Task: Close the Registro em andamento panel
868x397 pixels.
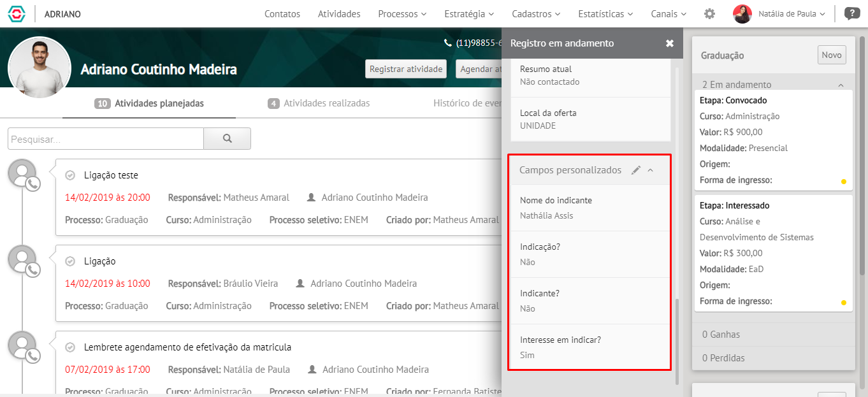Action: tap(669, 43)
